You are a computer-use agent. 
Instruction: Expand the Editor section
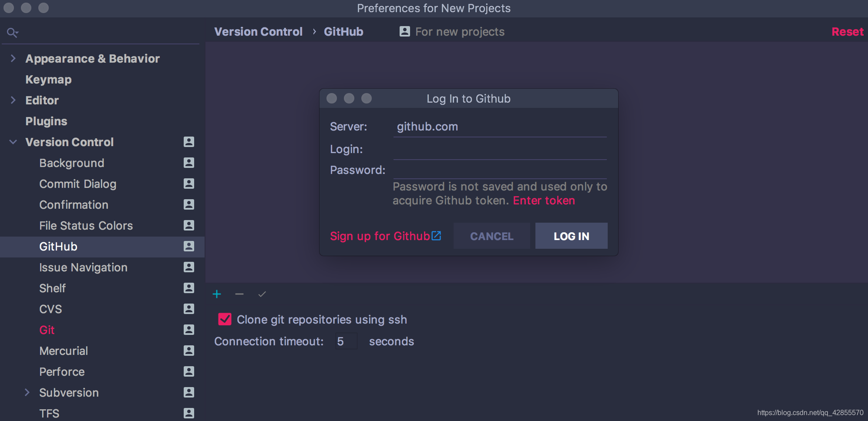click(13, 100)
